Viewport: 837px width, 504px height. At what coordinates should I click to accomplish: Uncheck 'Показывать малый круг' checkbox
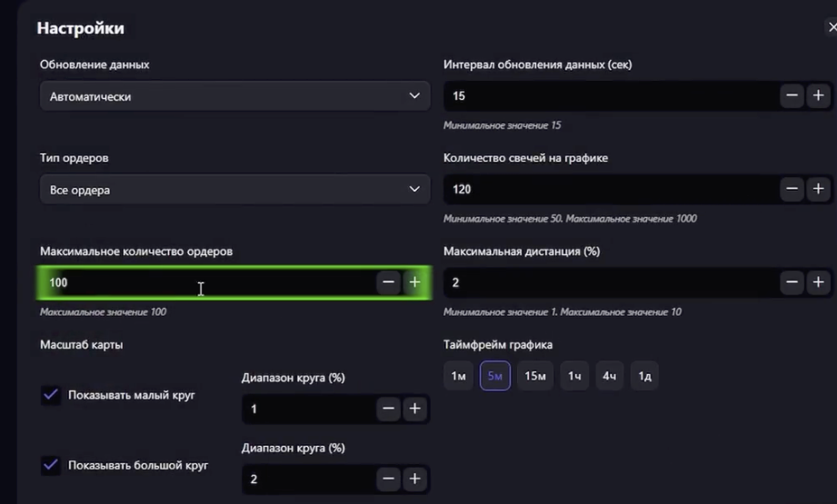51,395
